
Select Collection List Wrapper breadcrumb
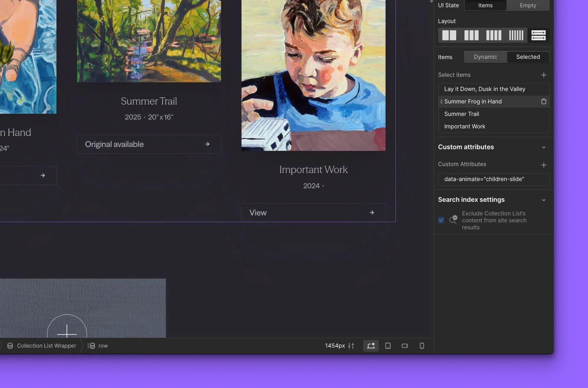pos(41,346)
